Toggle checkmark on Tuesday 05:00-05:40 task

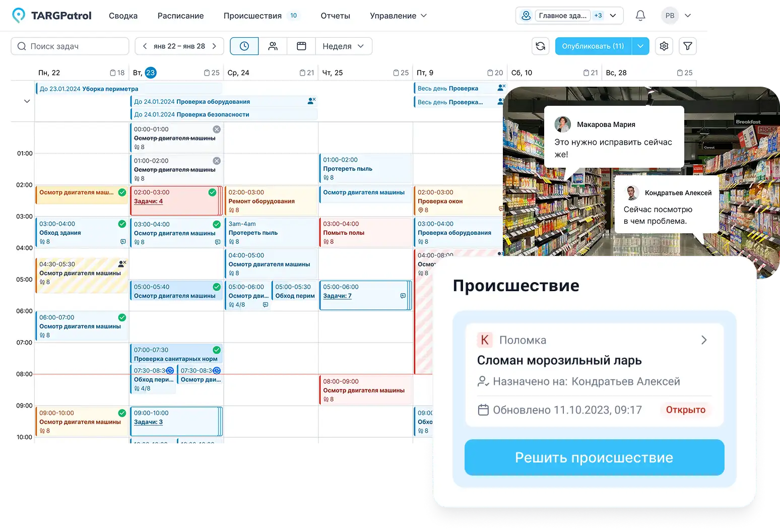pyautogui.click(x=217, y=287)
